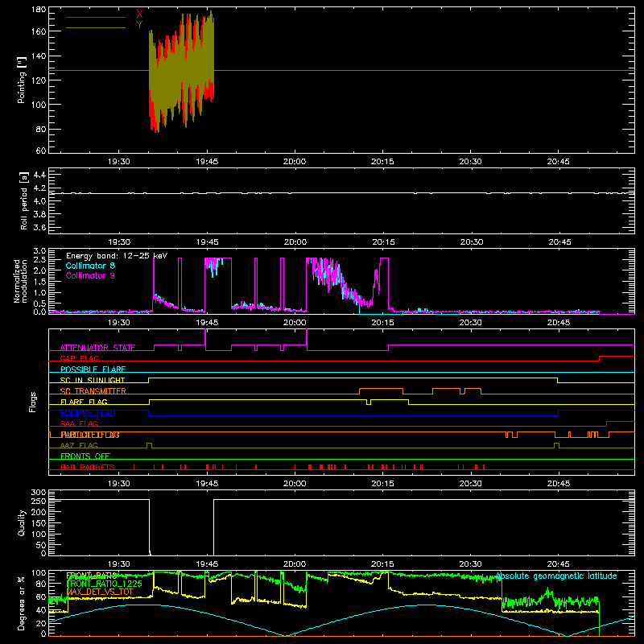Click the 'Degrees or %' axis title

[x=21, y=603]
